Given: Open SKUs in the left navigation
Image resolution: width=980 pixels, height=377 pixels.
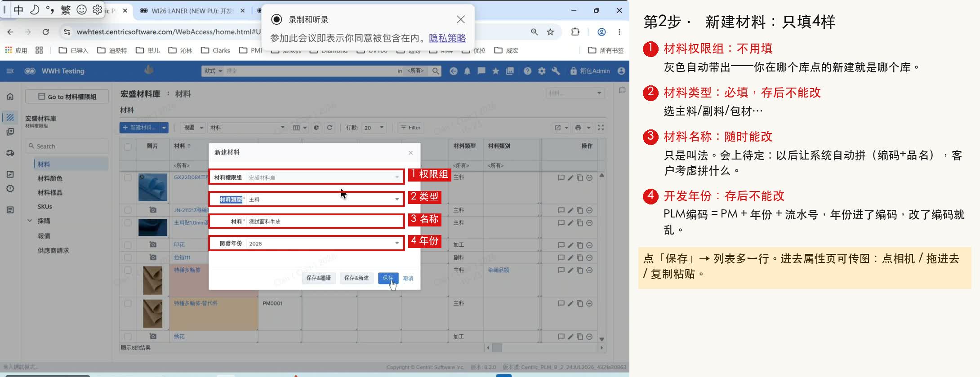Looking at the screenshot, I should (x=45, y=207).
